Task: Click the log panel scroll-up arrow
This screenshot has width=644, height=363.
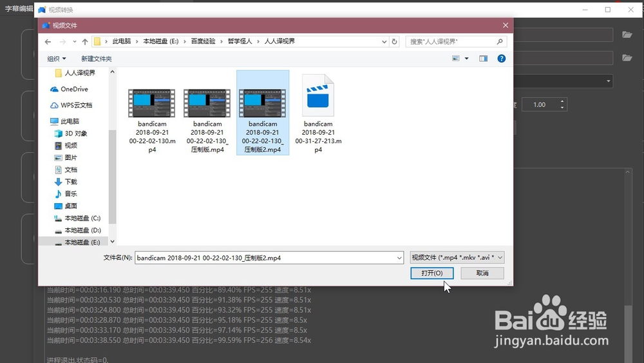Action: pos(627,172)
